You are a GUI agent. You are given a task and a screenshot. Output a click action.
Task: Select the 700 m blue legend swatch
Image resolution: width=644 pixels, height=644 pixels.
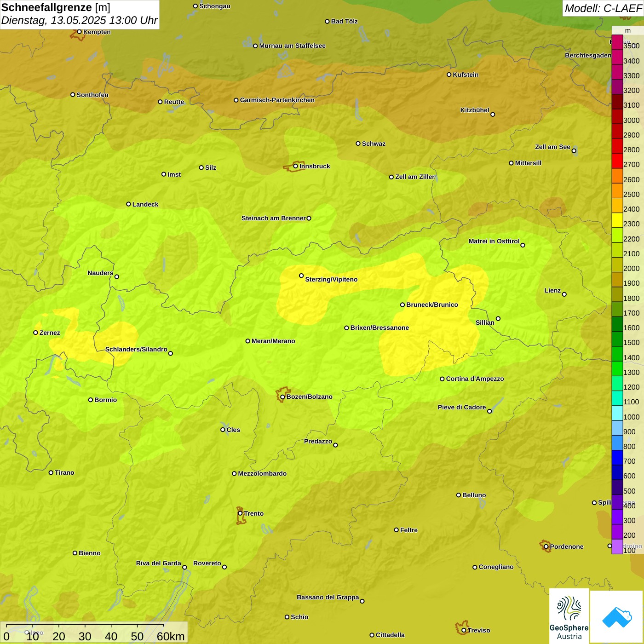pos(617,458)
